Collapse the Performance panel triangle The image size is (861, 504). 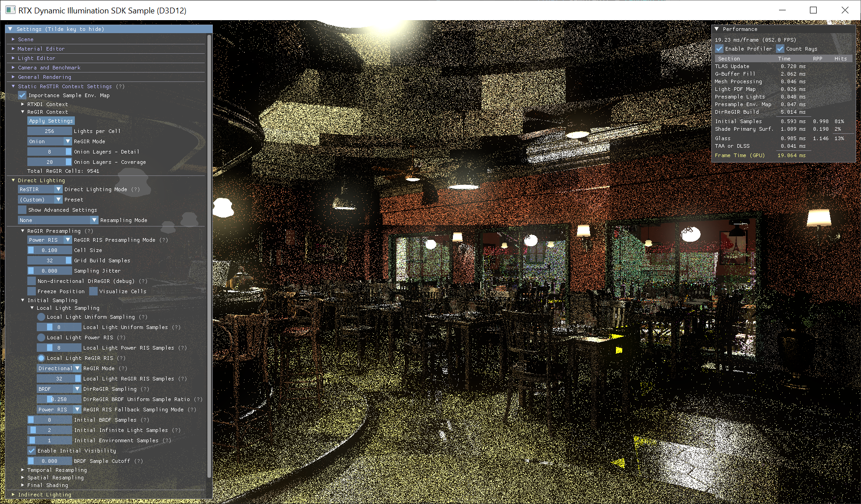coord(717,29)
